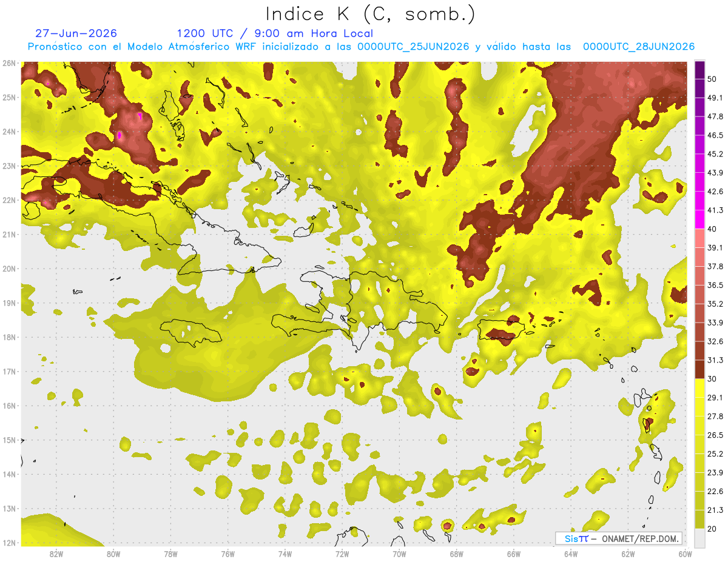The image size is (728, 562).
Task: Click the "Pronostico con el Modelo Atmosferico WRF" line
Action: (361, 47)
